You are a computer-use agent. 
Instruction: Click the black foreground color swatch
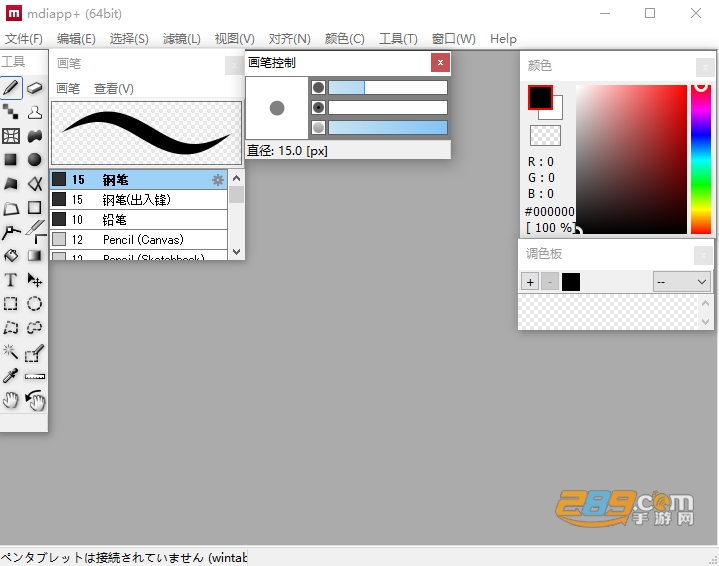click(540, 97)
